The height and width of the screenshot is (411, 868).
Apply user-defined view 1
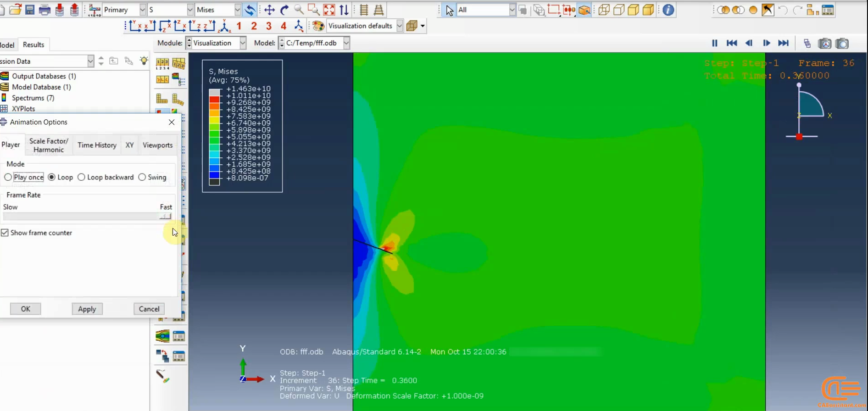pos(239,26)
